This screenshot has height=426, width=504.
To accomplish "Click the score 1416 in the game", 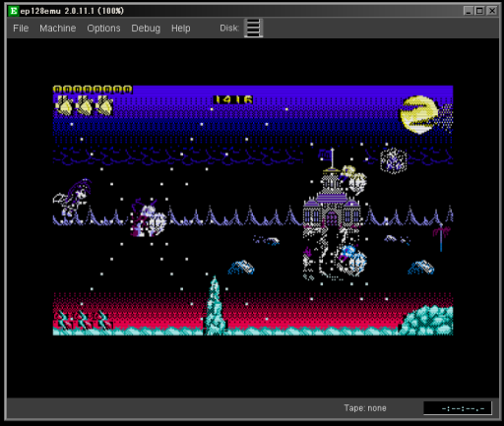I will point(233,99).
